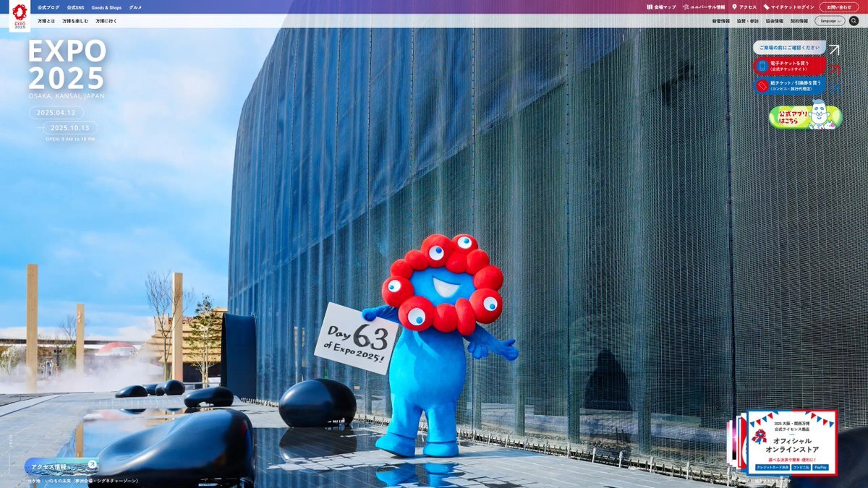Open the 公式SNS menu item

76,7
